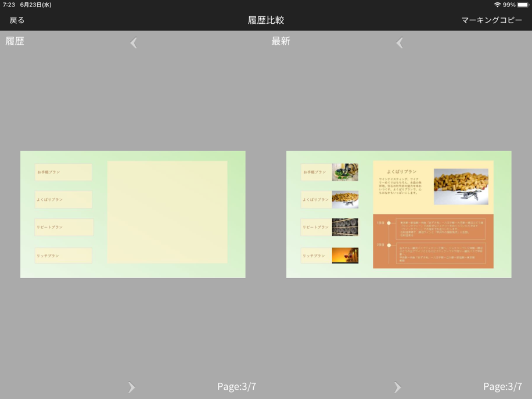Click the large peanuts photo in 最新 slide
532x399 pixels.
click(461, 186)
